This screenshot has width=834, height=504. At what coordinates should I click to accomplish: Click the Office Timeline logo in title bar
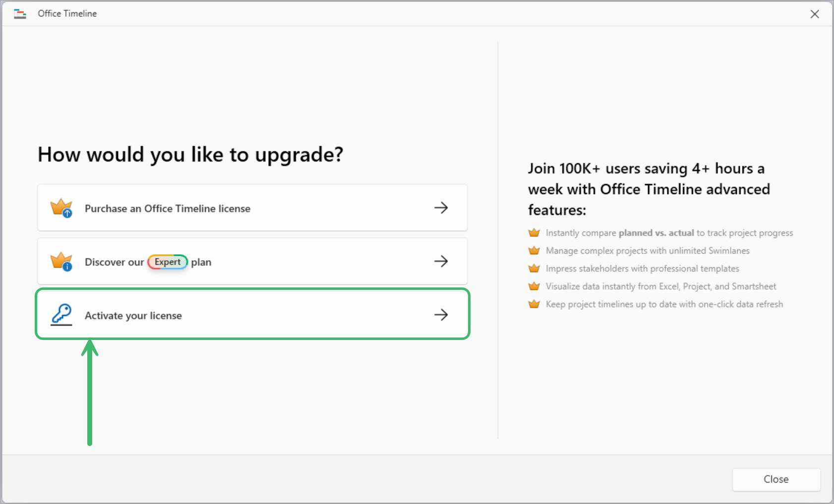click(20, 13)
